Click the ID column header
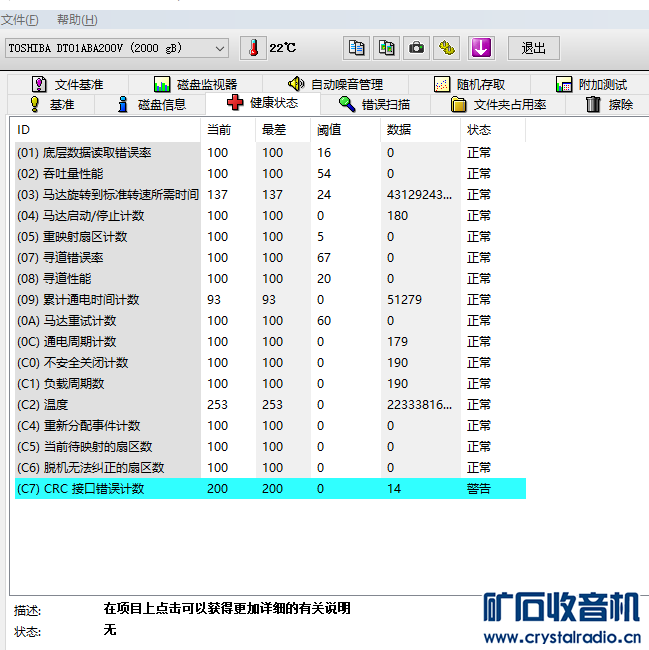Screen dimensions: 649x650 click(106, 130)
